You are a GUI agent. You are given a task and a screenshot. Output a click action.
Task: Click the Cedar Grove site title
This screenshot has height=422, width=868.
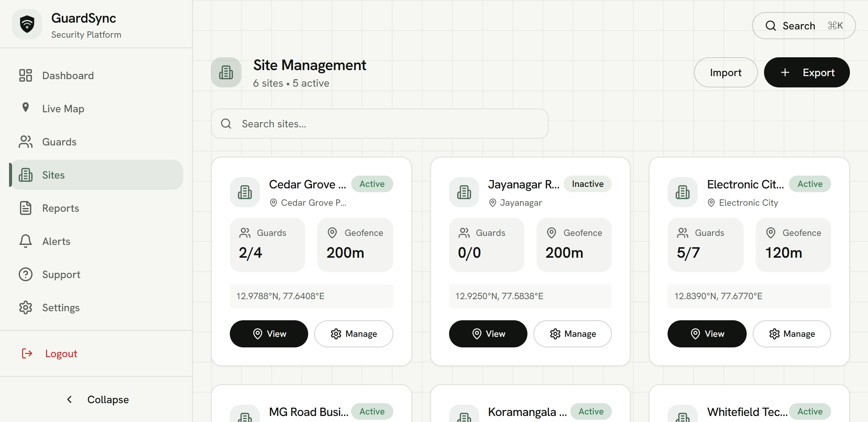(x=307, y=184)
